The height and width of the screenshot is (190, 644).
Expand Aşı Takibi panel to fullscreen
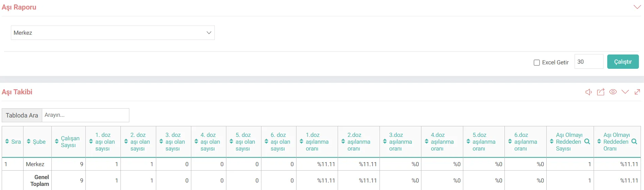tap(637, 92)
